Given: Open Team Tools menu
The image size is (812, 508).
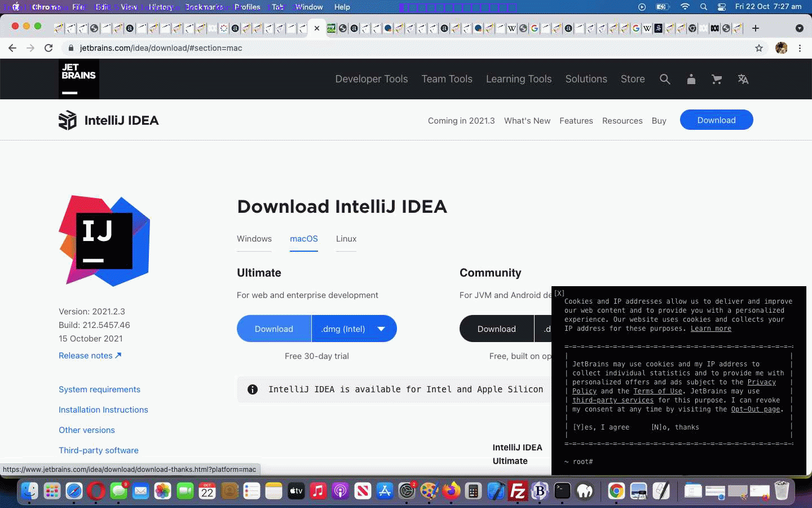Looking at the screenshot, I should coord(447,79).
